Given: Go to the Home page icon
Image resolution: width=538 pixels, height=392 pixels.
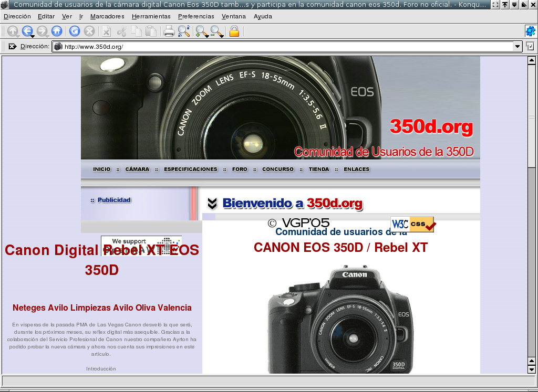Looking at the screenshot, I should pyautogui.click(x=57, y=31).
